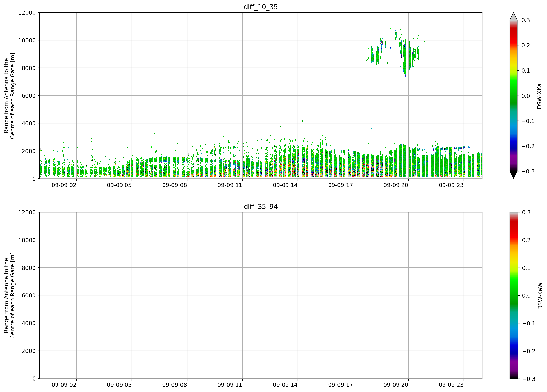
Task: Click the top plot's y-axis range label
Action: (9, 96)
